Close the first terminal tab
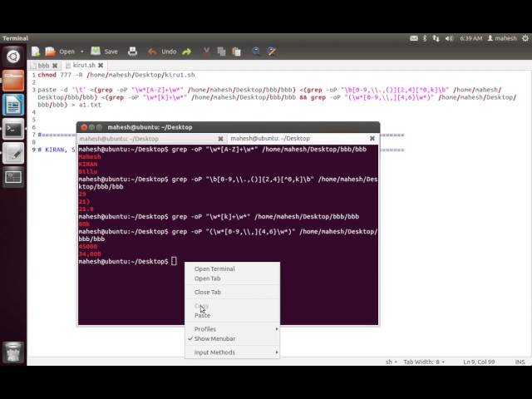The height and width of the screenshot is (399, 532). [x=220, y=139]
